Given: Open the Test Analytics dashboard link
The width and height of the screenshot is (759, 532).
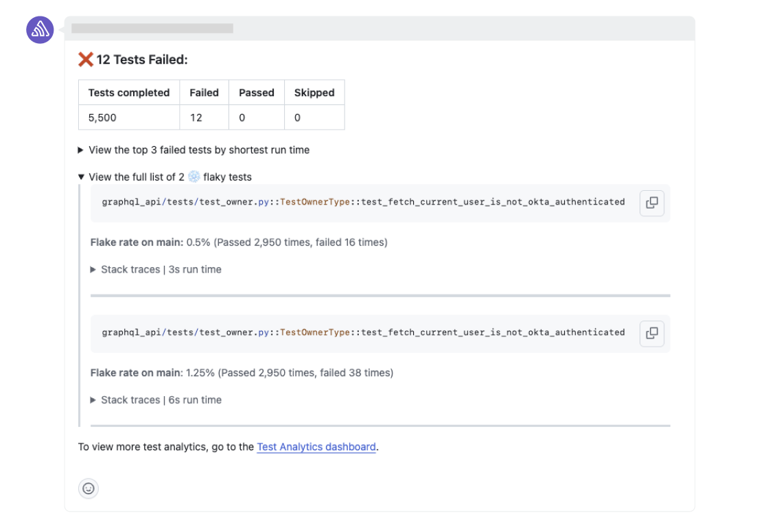Looking at the screenshot, I should click(x=316, y=446).
